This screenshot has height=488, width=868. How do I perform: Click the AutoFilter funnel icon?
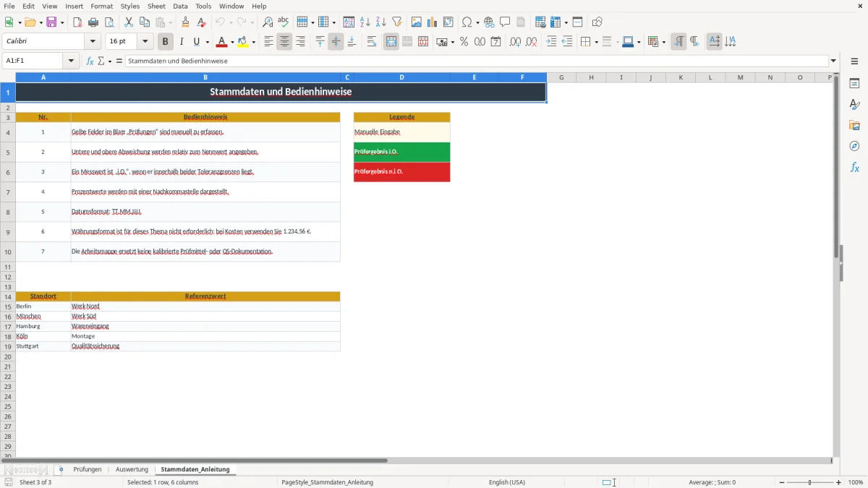click(x=397, y=22)
